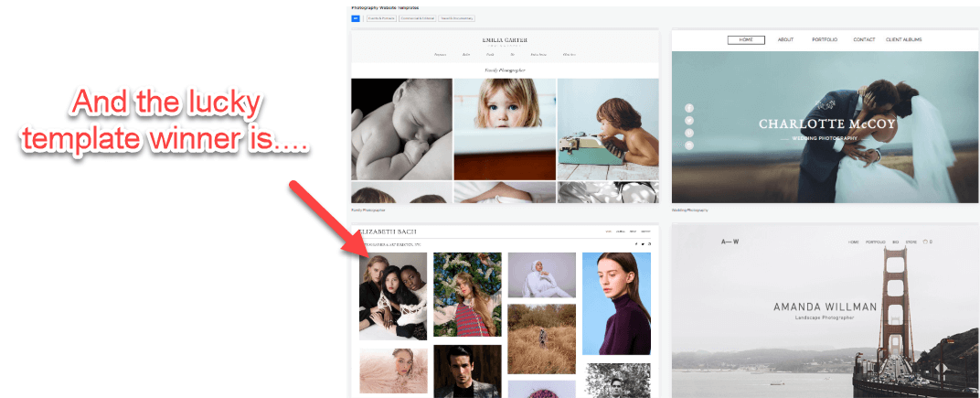This screenshot has height=398, width=980.
Task: Click the Facebook icon on wedding template
Action: click(x=689, y=108)
